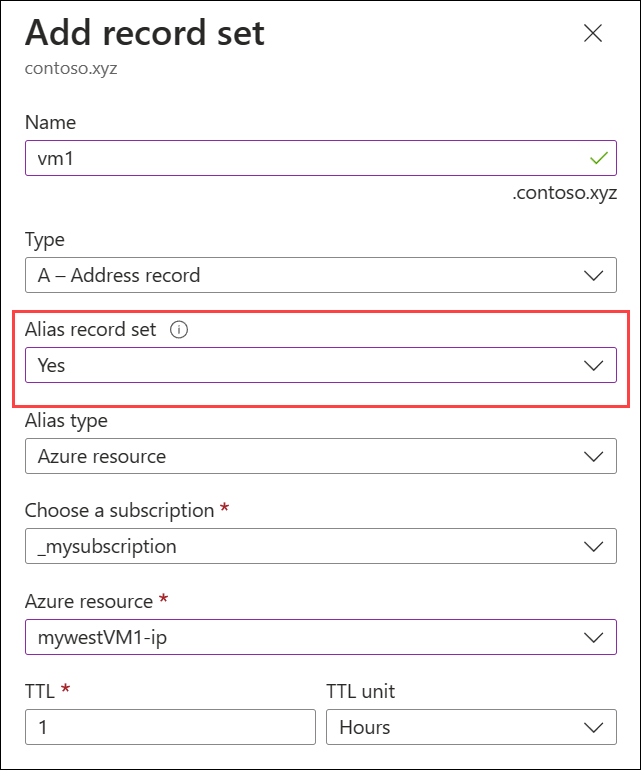Focus the Name field containing vm1

(x=300, y=159)
